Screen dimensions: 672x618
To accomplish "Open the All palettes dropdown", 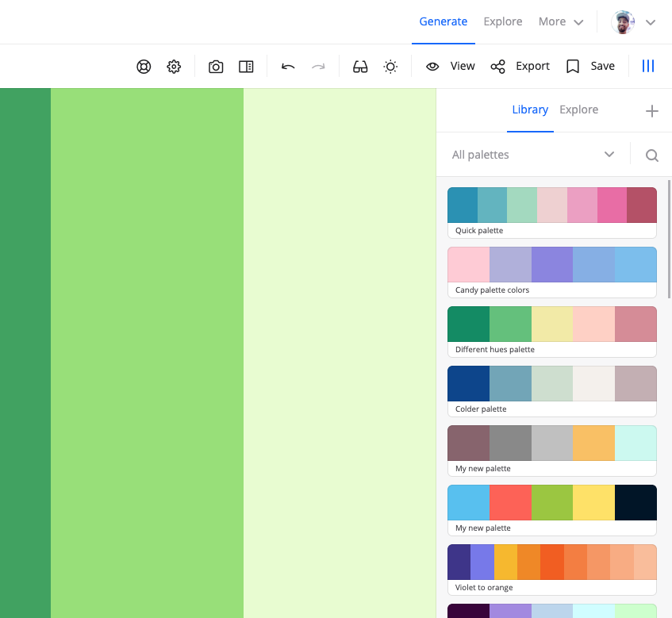I will tap(533, 154).
